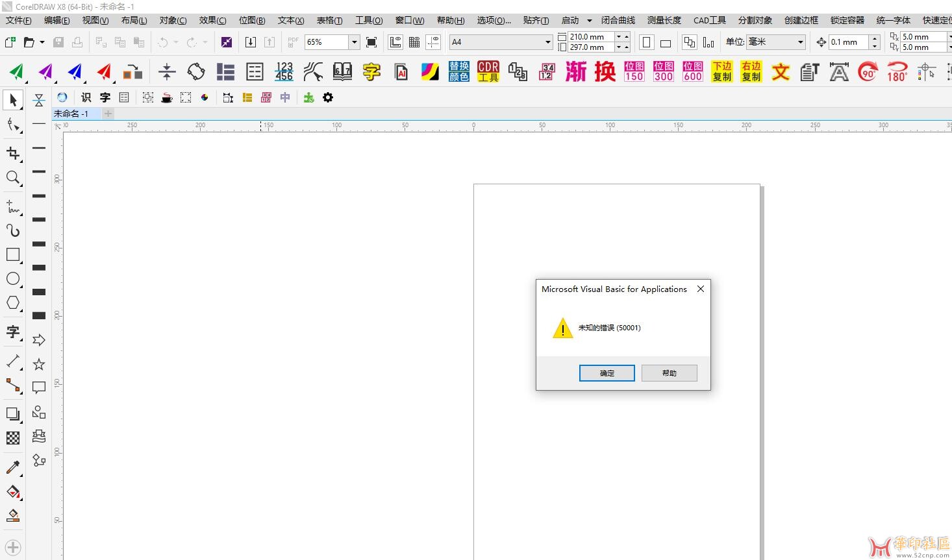Select the Text (字) tool

[13, 332]
